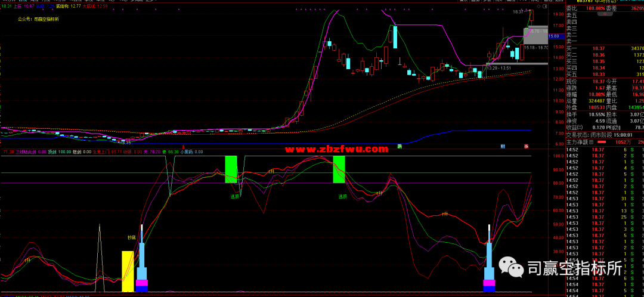Select the 逃顶 label under the left green block
The height and width of the screenshot is (297, 644).
click(x=235, y=196)
